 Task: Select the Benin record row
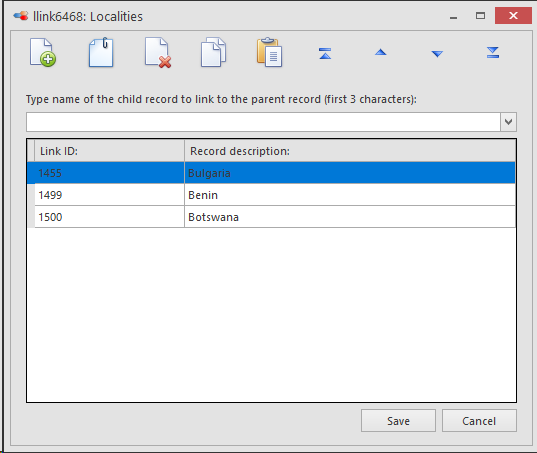coord(271,195)
